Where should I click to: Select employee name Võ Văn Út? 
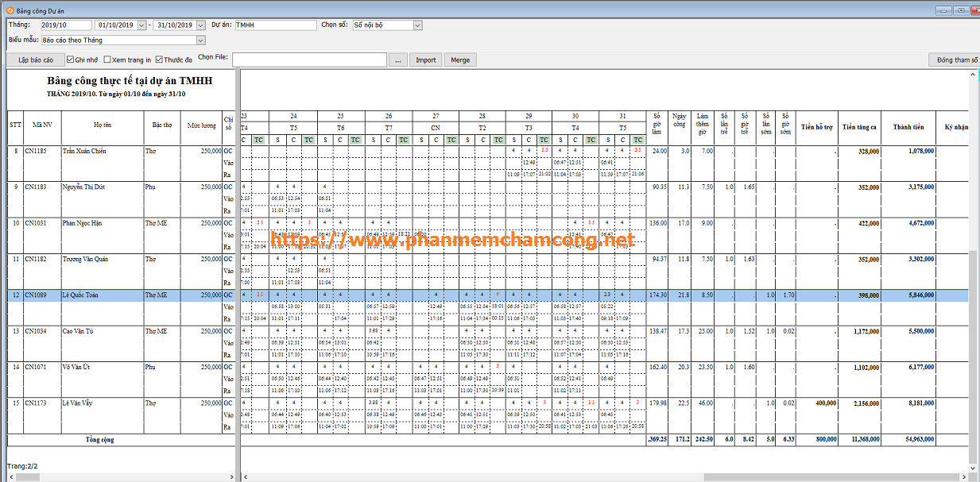pyautogui.click(x=77, y=367)
